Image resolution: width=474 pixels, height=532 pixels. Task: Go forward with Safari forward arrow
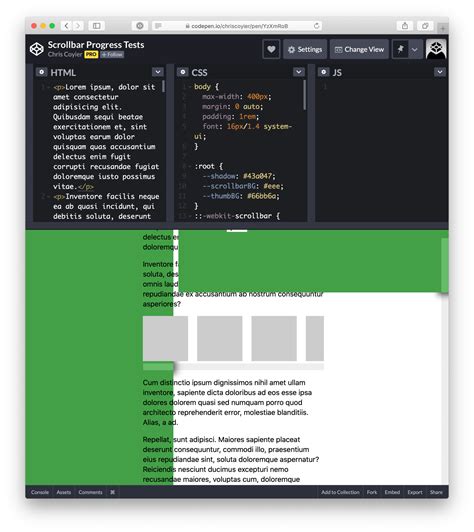click(x=78, y=26)
